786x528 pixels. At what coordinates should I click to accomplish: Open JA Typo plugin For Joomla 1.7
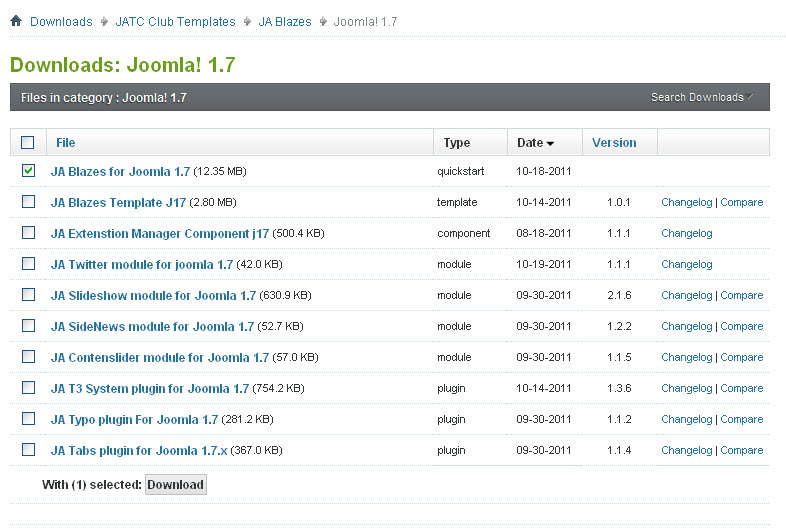click(x=134, y=420)
